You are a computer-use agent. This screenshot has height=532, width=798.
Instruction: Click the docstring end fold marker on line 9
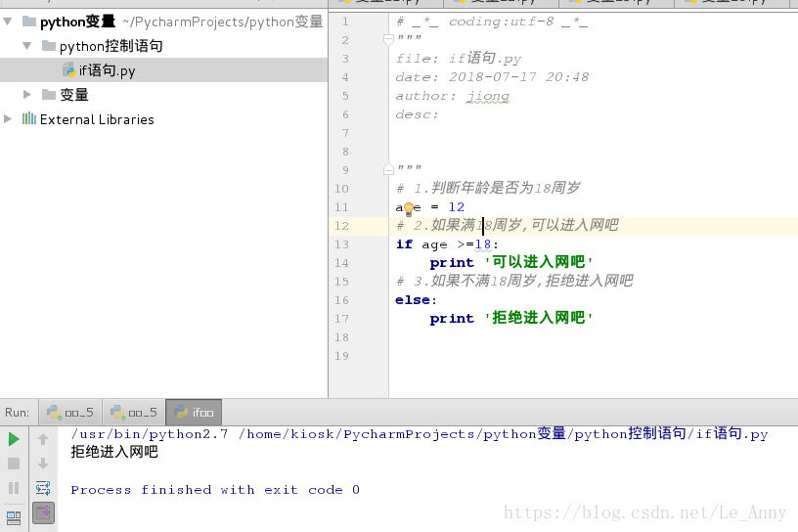click(x=388, y=169)
